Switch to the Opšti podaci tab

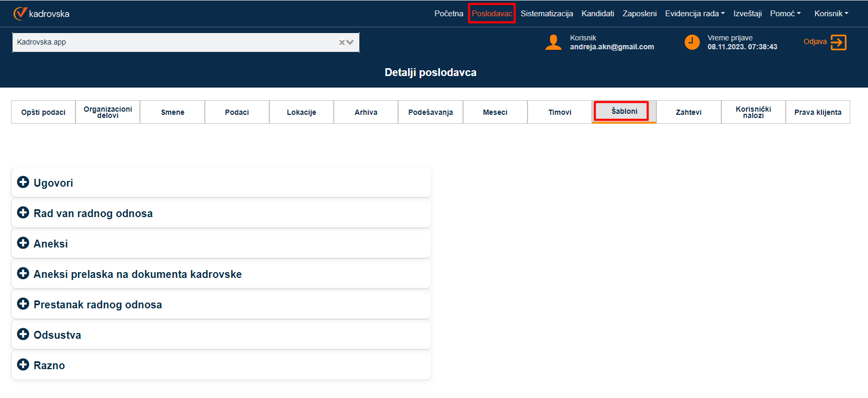click(43, 112)
